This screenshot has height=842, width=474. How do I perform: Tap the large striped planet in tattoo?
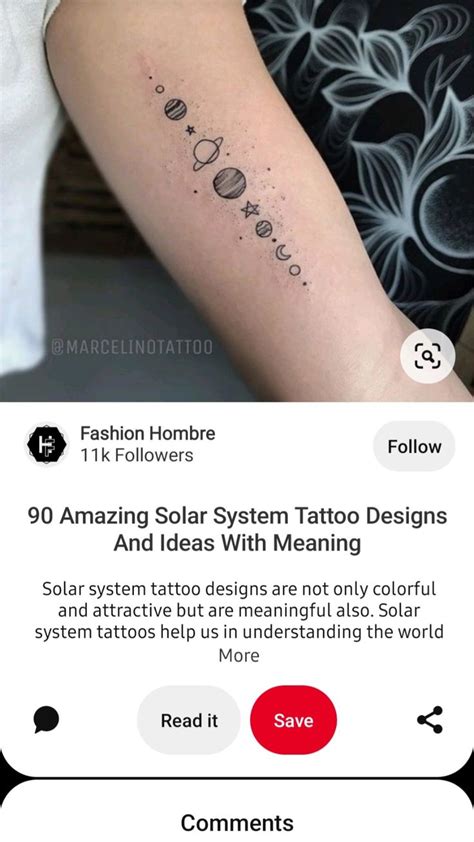[230, 183]
